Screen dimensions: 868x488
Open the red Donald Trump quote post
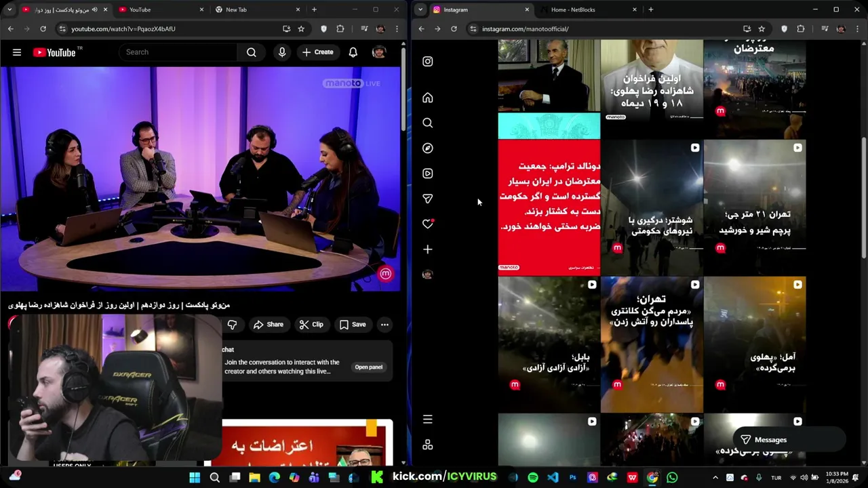549,207
